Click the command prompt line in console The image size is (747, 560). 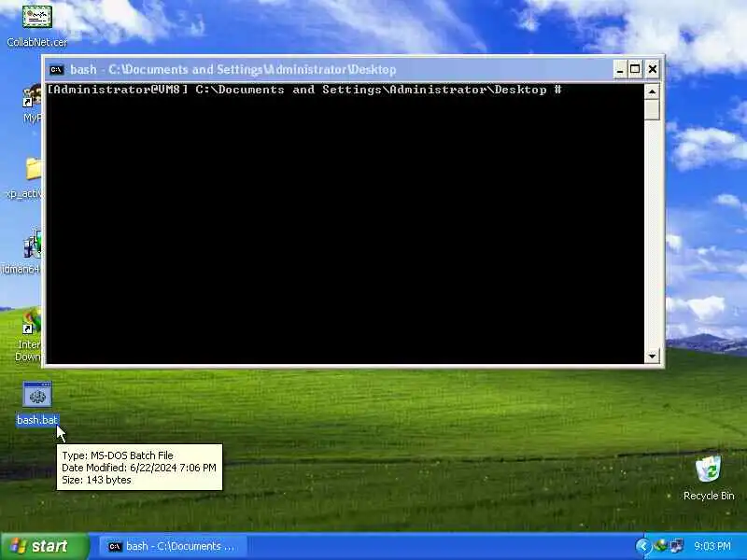304,90
